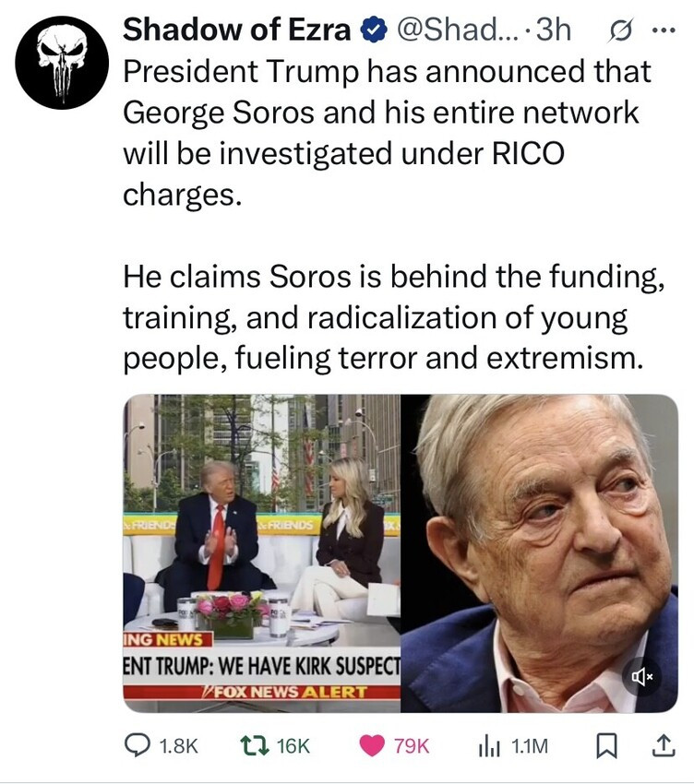Screen dimensions: 694x784
Task: Play the Fox & Friends interview video clip
Action: coord(262,553)
